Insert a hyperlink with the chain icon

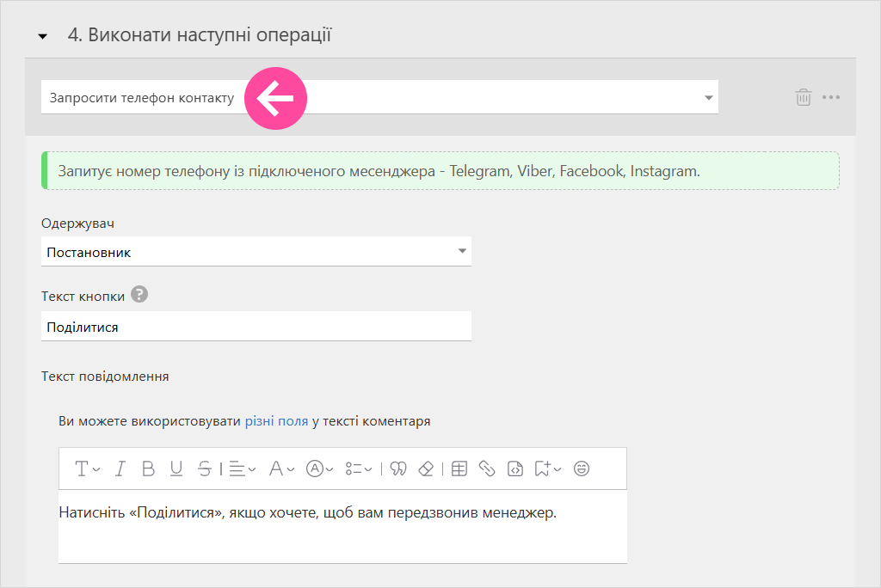(x=487, y=469)
